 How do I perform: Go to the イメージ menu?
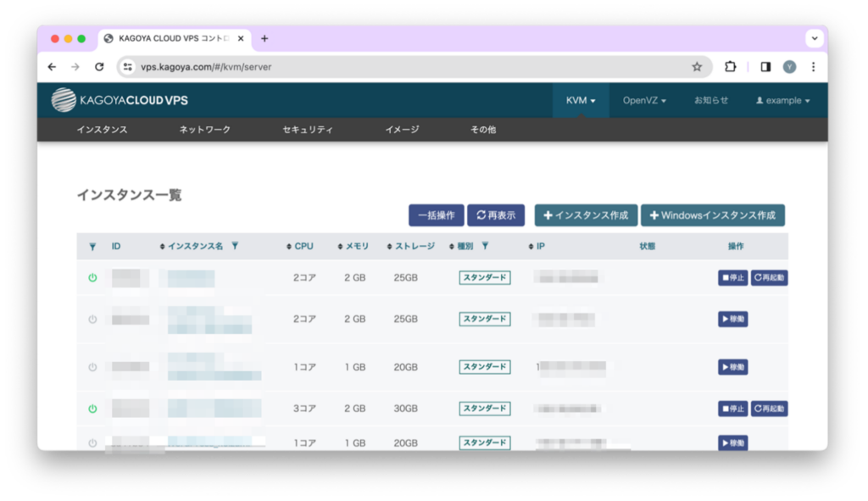pos(402,130)
